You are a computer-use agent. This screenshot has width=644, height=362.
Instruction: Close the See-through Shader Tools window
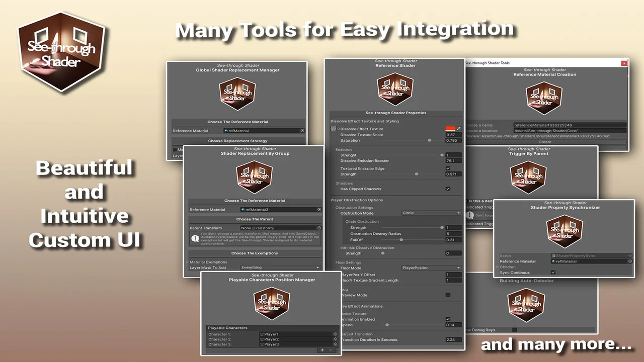624,63
